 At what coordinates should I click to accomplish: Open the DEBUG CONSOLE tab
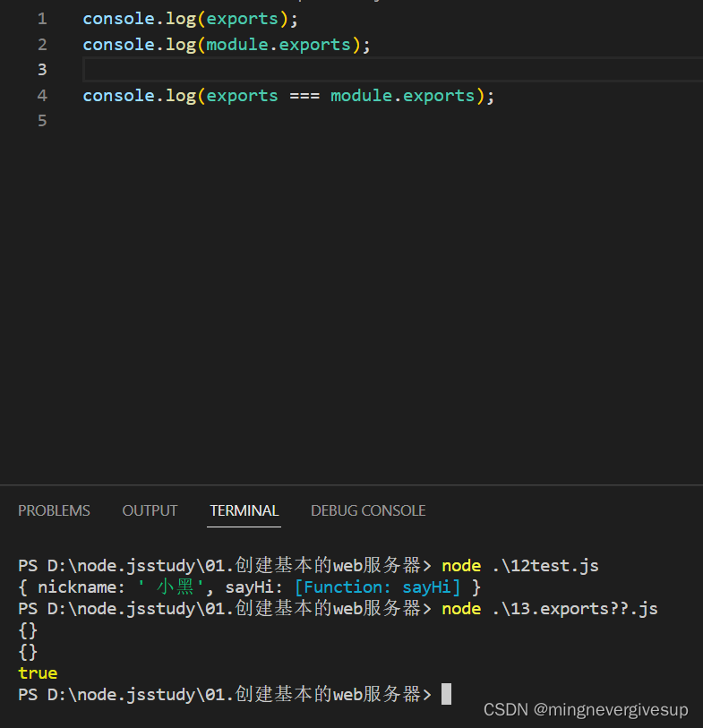[368, 510]
